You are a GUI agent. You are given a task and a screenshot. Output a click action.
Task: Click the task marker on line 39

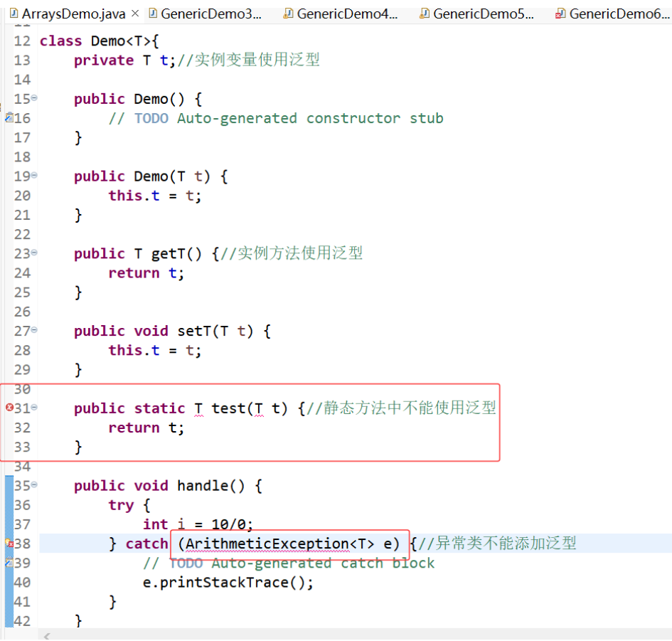pos(9,562)
